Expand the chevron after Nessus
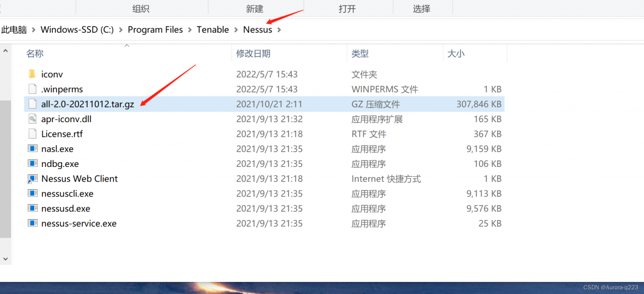This screenshot has width=644, height=294. 279,30
